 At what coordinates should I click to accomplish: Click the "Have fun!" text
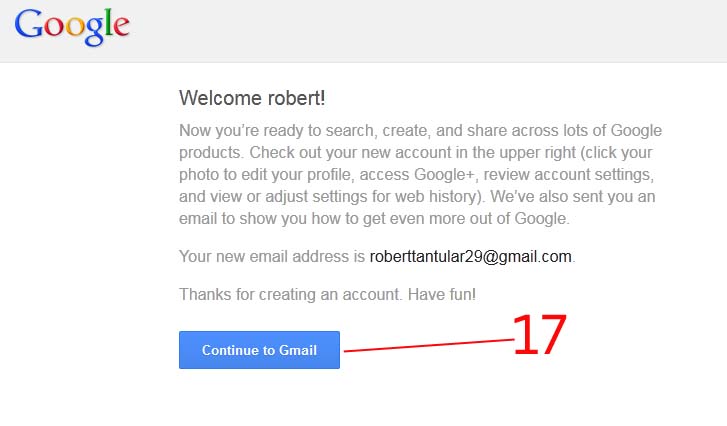[441, 294]
